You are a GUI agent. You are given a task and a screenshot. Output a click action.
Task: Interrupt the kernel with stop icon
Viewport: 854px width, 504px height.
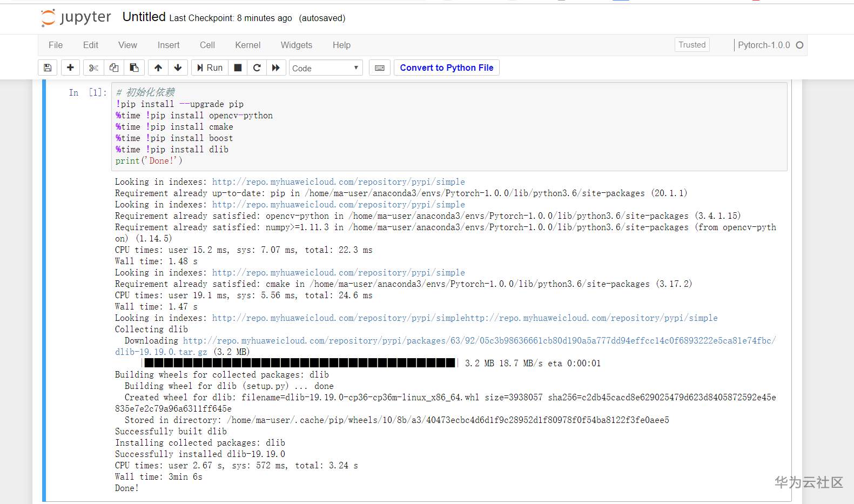pyautogui.click(x=238, y=68)
